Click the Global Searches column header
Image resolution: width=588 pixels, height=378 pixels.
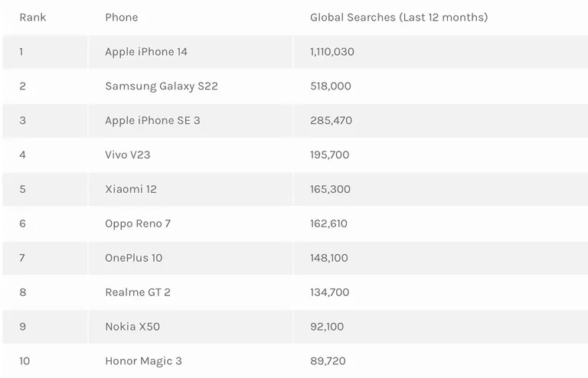[399, 18]
